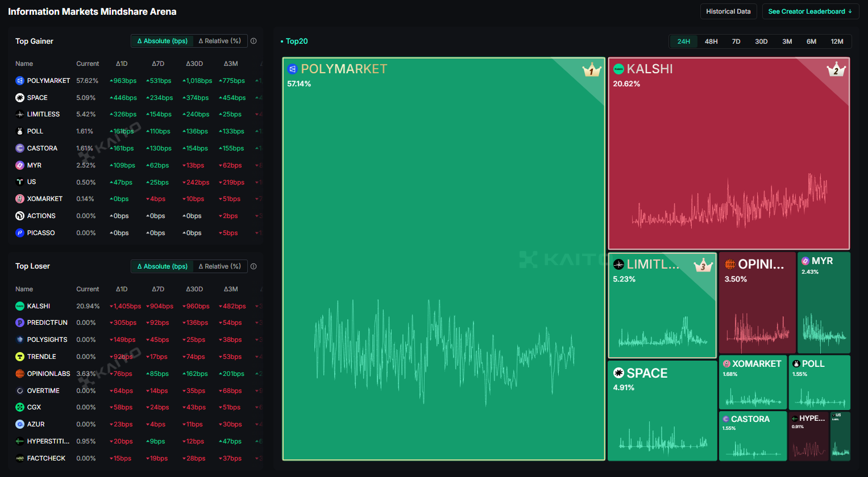Click the Top20 link above the treemap

point(296,40)
